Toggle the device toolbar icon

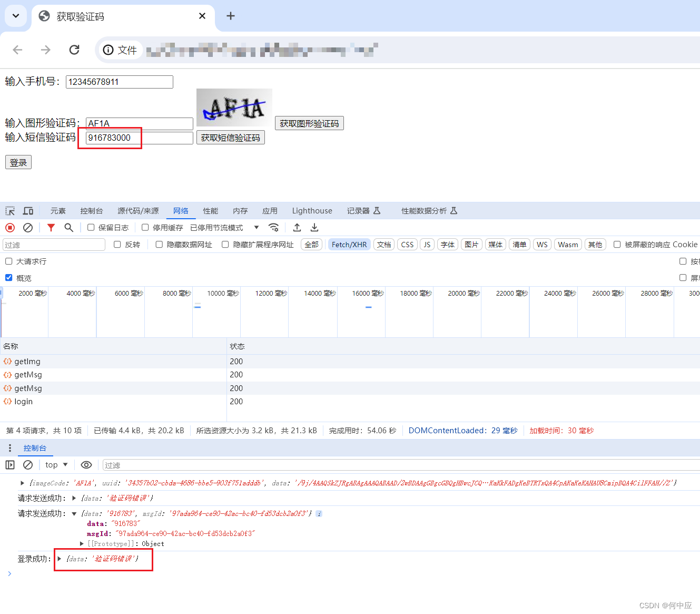pyautogui.click(x=28, y=211)
